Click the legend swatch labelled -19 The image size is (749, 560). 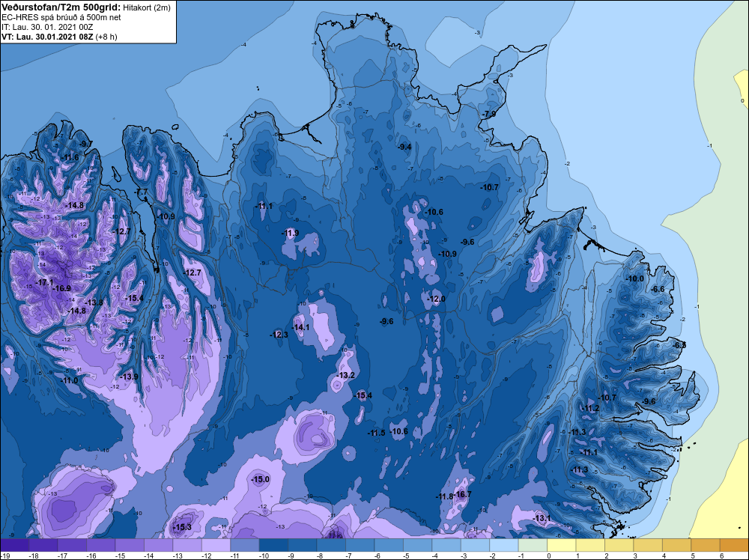(14, 545)
